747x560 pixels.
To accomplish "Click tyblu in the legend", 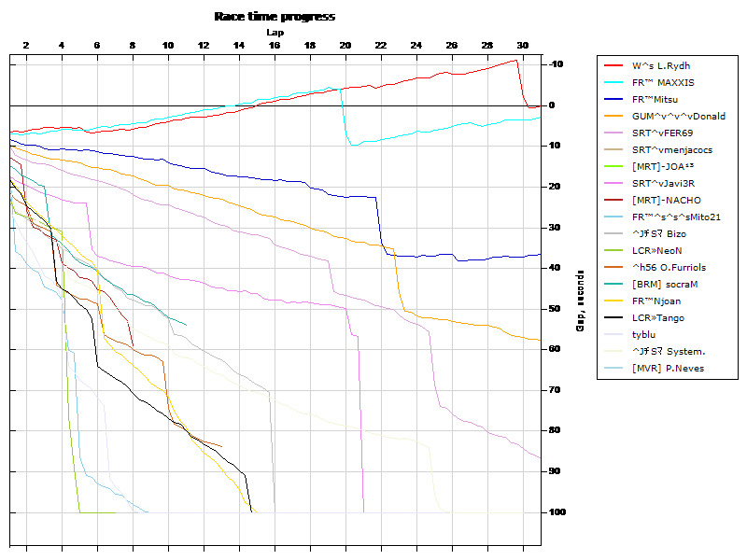I will [643, 334].
